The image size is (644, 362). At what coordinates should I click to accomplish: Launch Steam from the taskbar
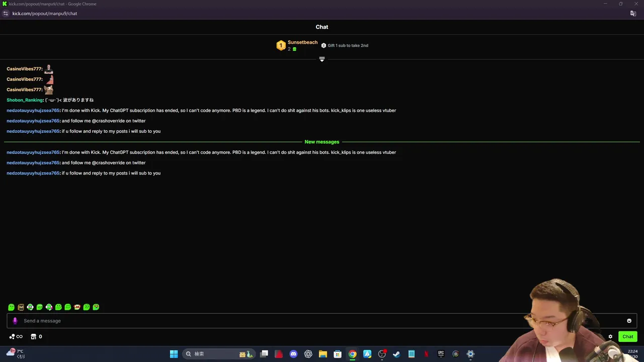click(396, 354)
